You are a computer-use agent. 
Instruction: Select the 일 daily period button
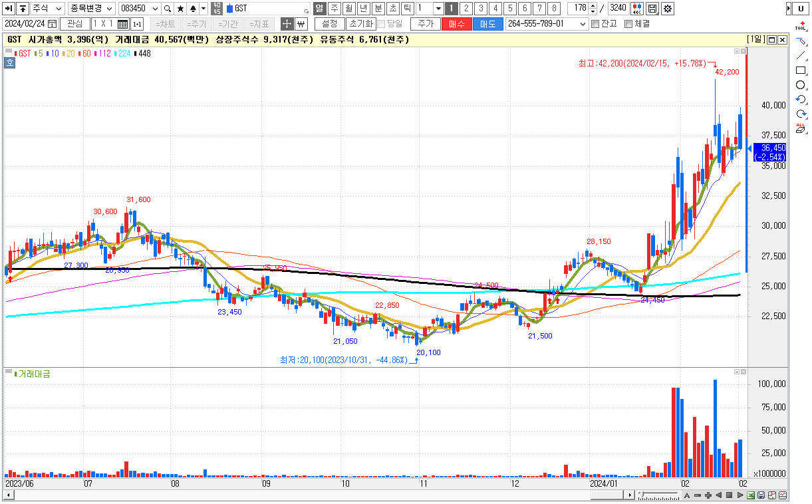(x=319, y=9)
